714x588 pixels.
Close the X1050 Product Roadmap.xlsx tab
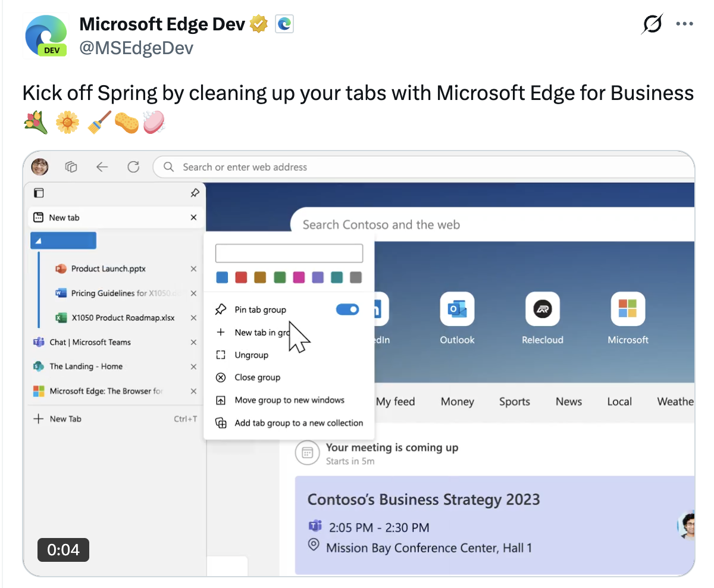(193, 318)
